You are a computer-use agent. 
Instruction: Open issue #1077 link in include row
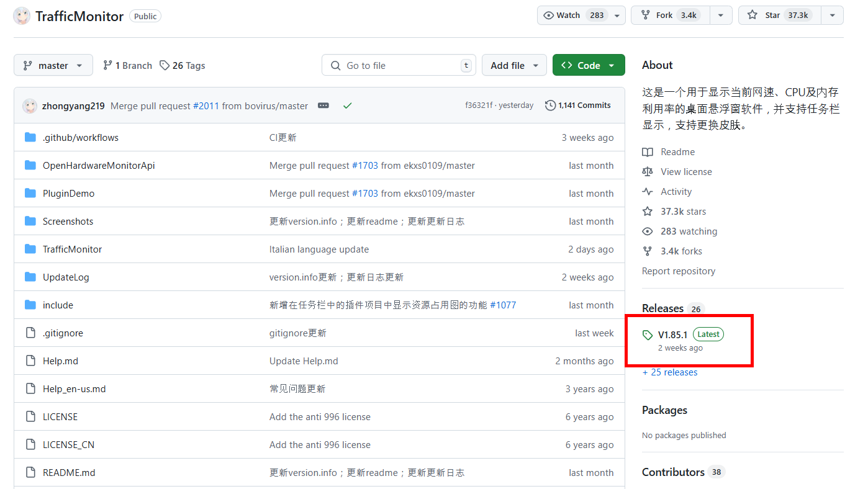pyautogui.click(x=503, y=305)
